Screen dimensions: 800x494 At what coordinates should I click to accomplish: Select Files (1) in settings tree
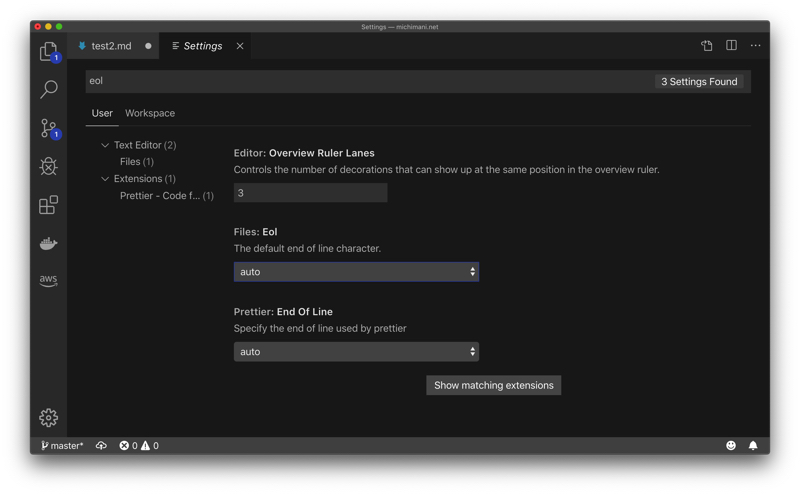(x=137, y=162)
